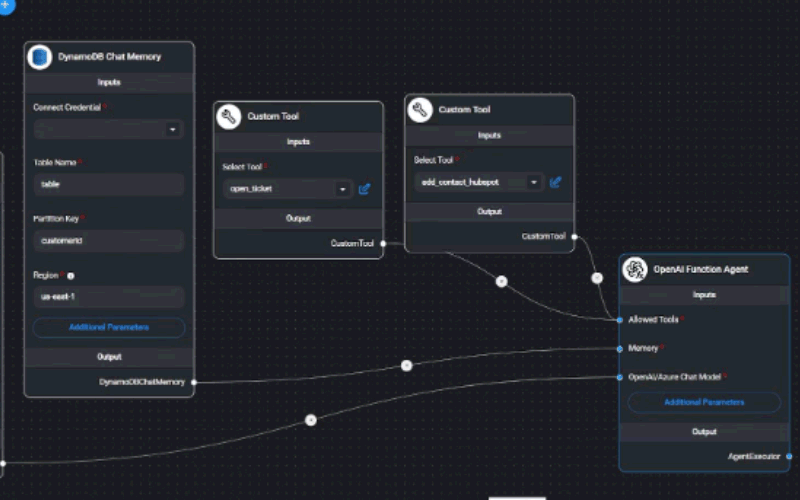800x500 pixels.
Task: Click the OpenAI Function Agent logo icon
Action: pos(635,269)
